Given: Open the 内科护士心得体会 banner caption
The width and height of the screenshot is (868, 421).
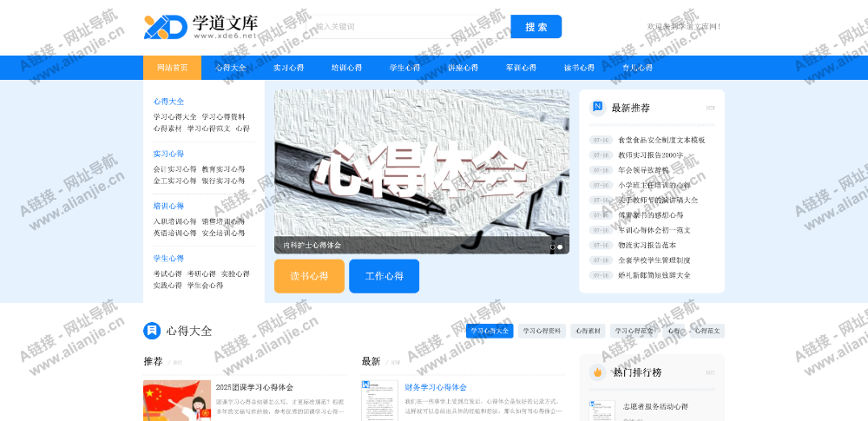Looking at the screenshot, I should click(312, 245).
